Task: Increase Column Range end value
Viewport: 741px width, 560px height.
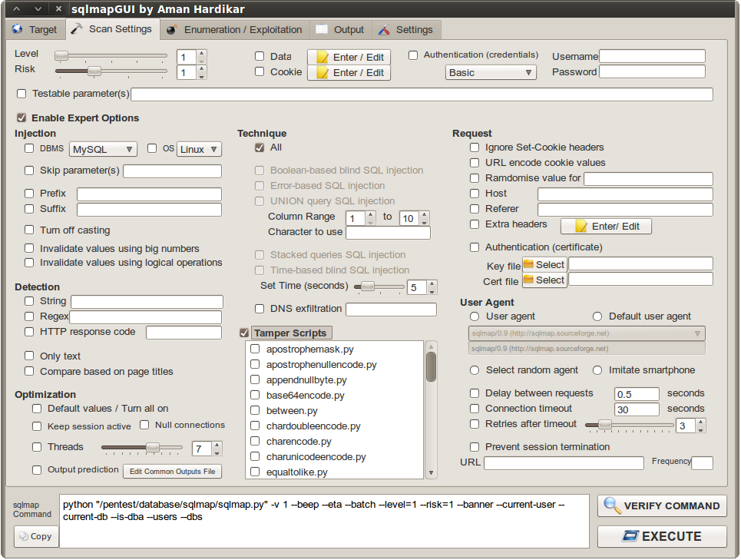Action: [425, 214]
